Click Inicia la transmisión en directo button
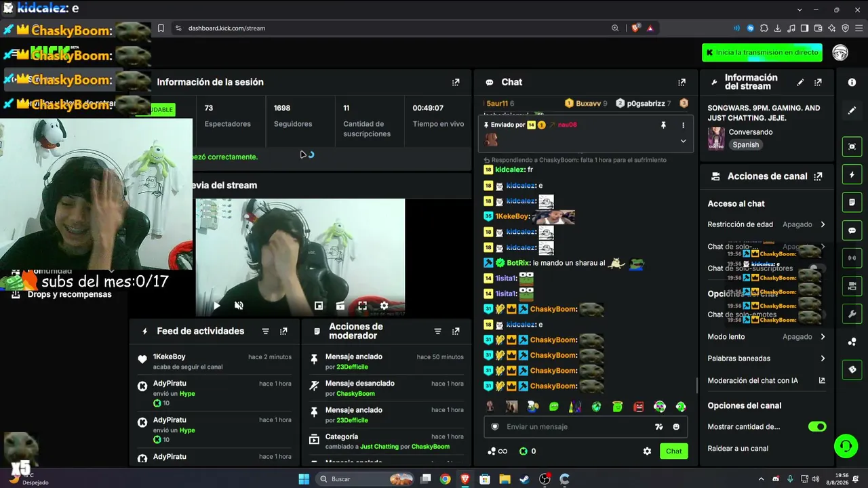This screenshot has width=868, height=488. [762, 53]
